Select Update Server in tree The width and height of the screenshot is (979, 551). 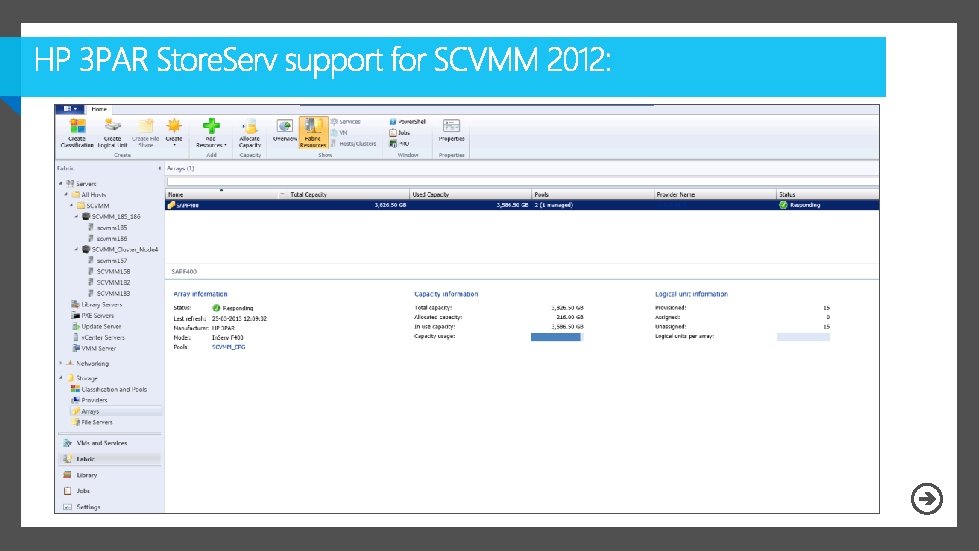[97, 326]
